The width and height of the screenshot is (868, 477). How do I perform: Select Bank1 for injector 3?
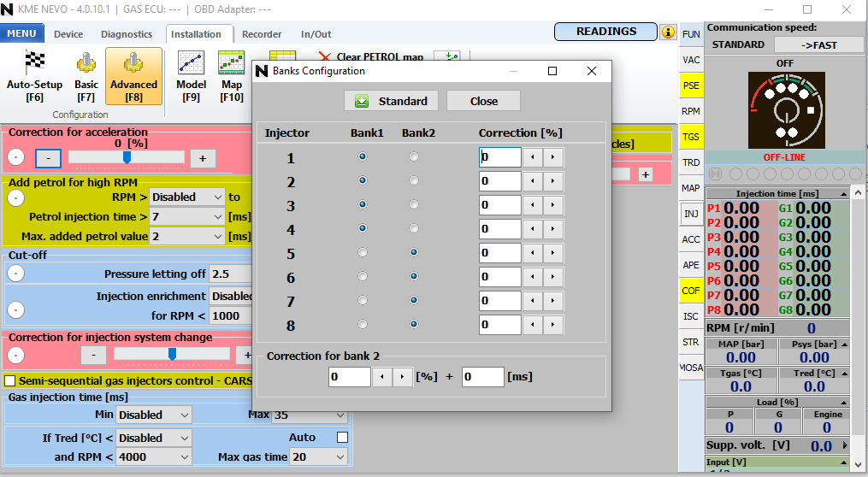(362, 204)
